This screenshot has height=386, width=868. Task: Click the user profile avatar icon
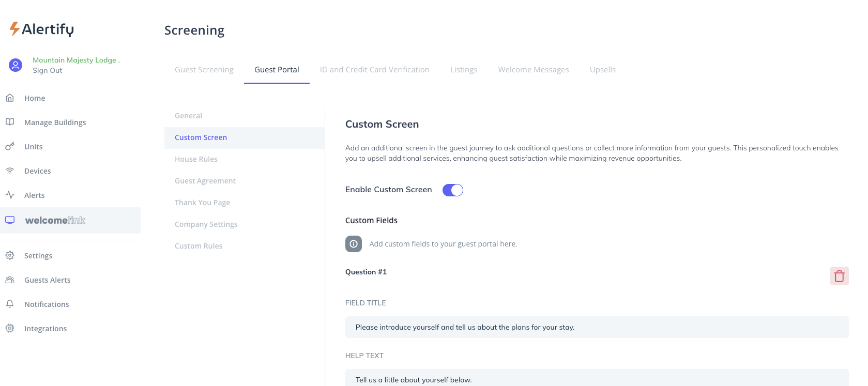click(x=16, y=65)
